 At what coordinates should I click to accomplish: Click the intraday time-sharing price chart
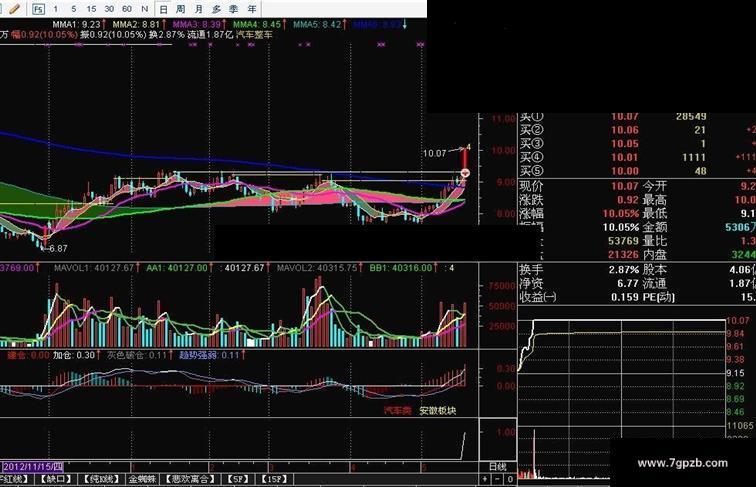tap(622, 371)
